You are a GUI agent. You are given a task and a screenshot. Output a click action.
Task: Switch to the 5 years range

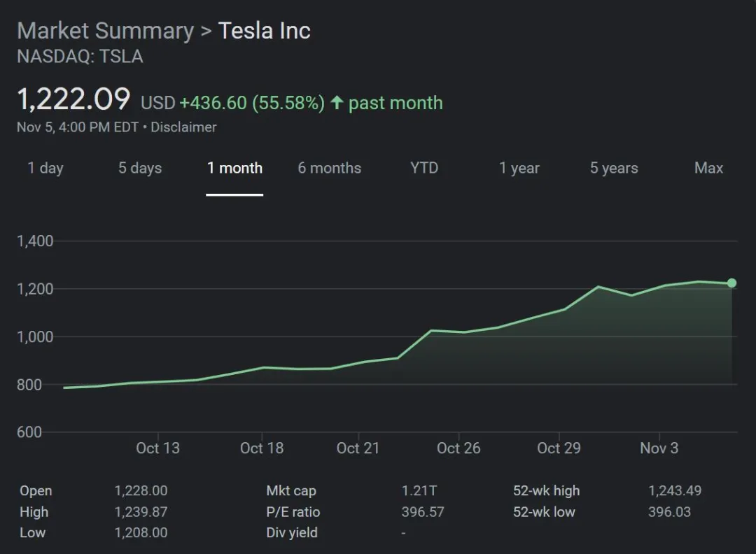614,168
